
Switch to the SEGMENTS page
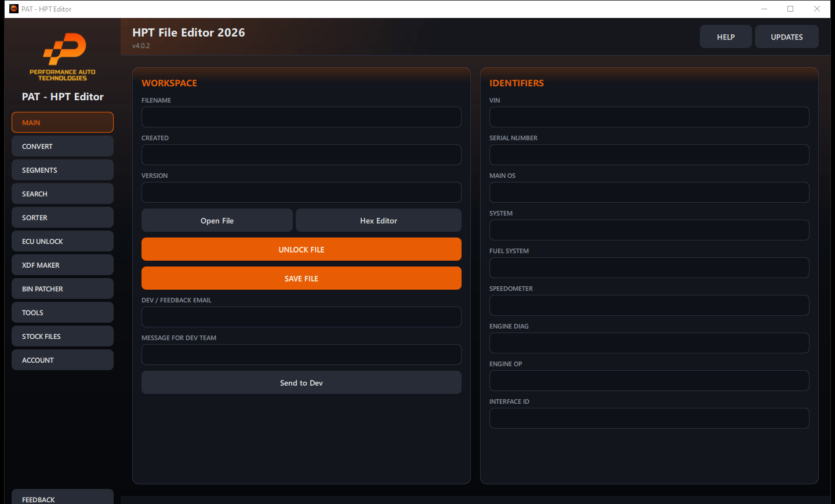(x=63, y=170)
